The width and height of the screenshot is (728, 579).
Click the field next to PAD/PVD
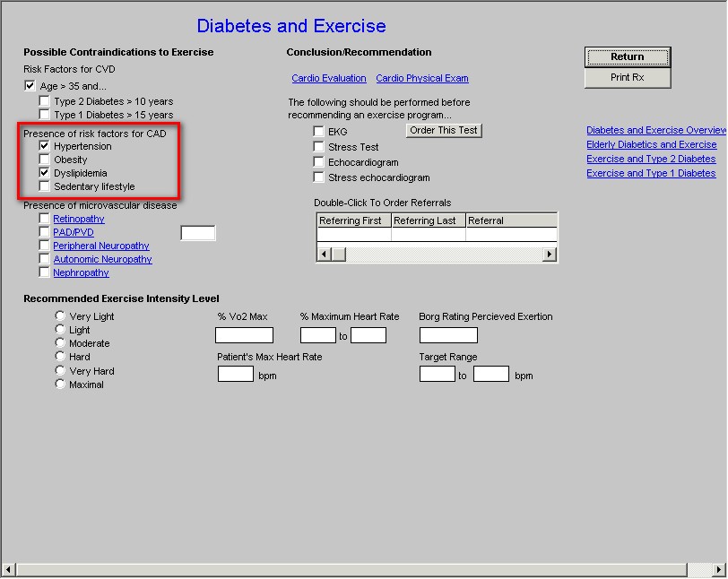pos(198,233)
